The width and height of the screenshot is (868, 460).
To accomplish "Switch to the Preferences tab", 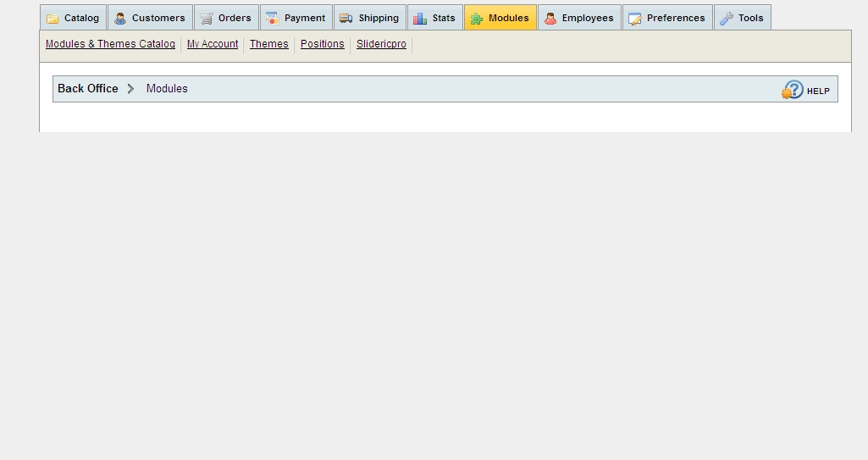I will click(667, 18).
